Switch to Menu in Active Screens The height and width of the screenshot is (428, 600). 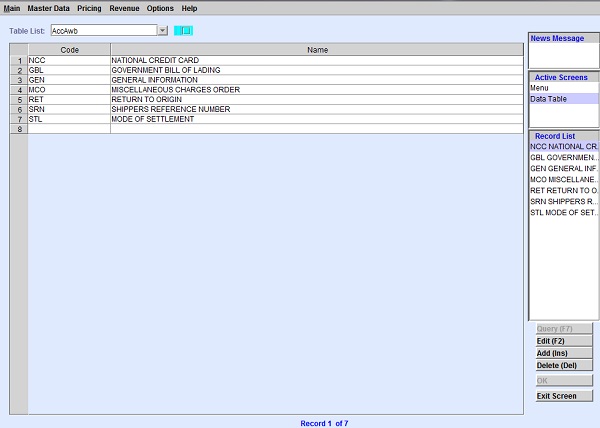point(564,88)
